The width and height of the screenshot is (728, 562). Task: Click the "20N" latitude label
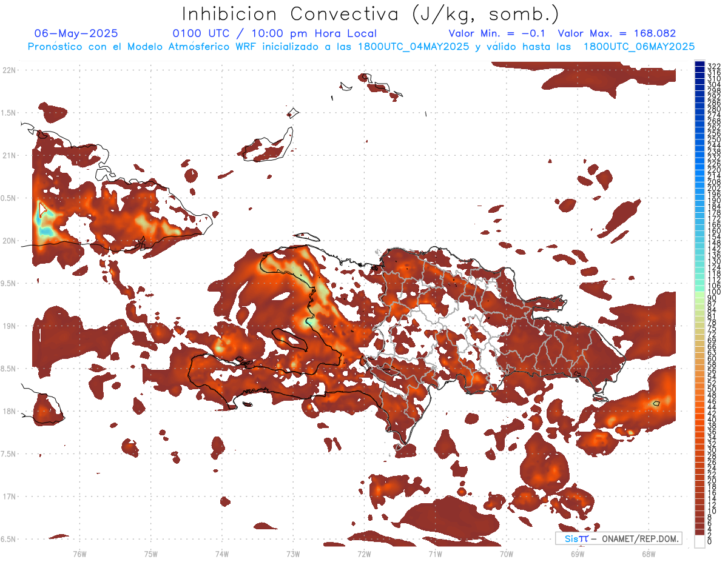pyautogui.click(x=9, y=241)
